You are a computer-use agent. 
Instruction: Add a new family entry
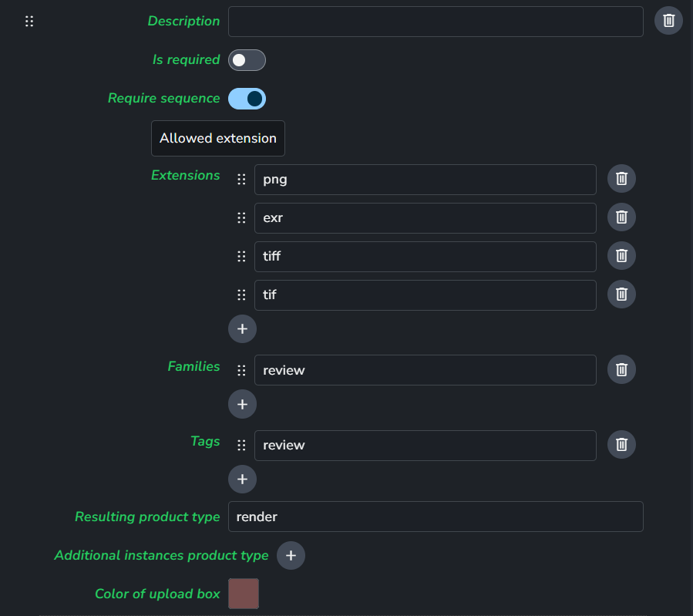tap(242, 404)
